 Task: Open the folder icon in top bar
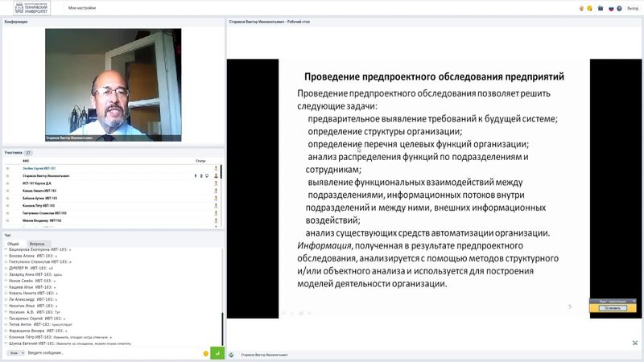pyautogui.click(x=601, y=8)
